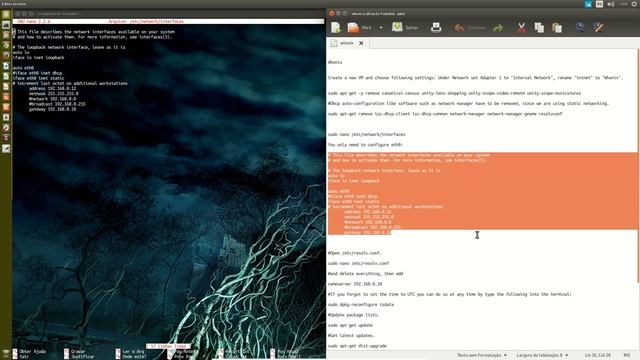This screenshot has width=640, height=360.
Task: Click 'Gravar' shortcut in nano footer
Action: (x=74, y=351)
